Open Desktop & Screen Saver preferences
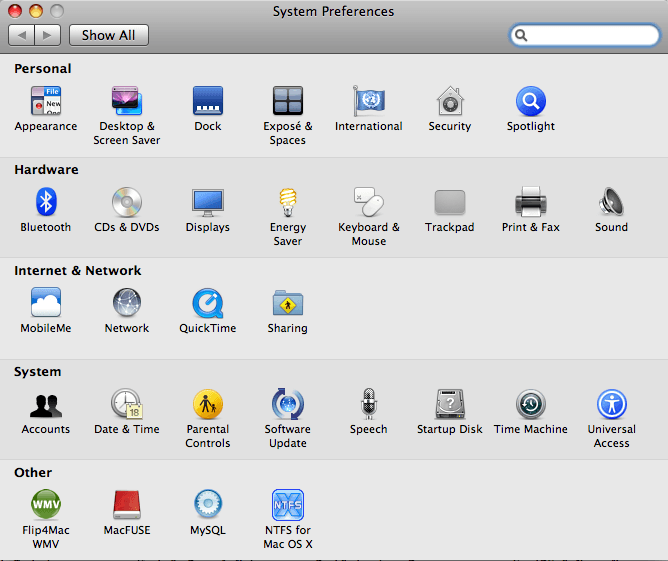 [127, 101]
